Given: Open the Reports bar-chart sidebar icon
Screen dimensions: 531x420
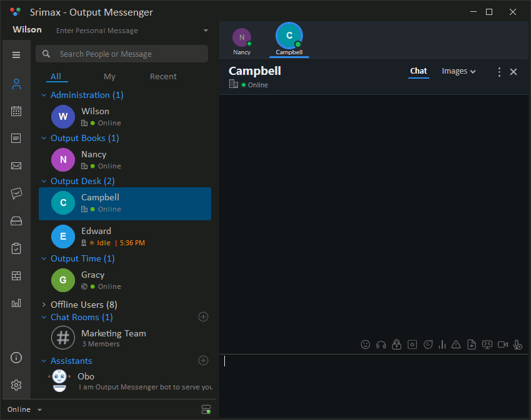Looking at the screenshot, I should coord(16,303).
